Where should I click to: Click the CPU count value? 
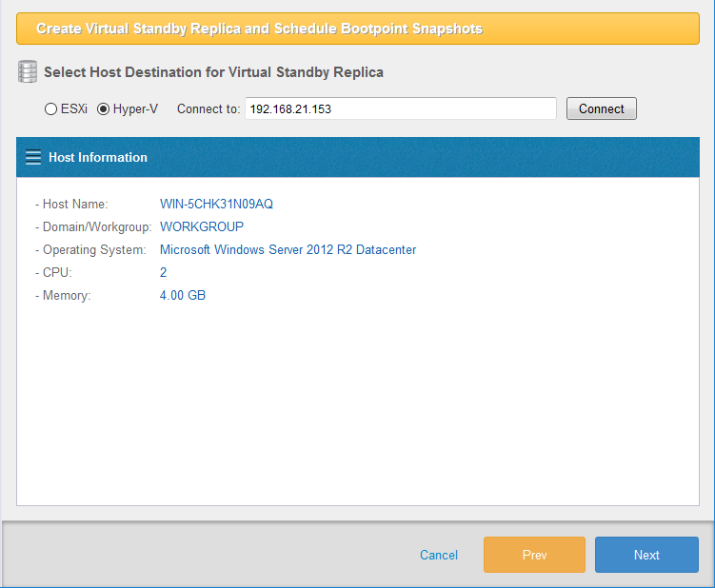click(x=164, y=272)
